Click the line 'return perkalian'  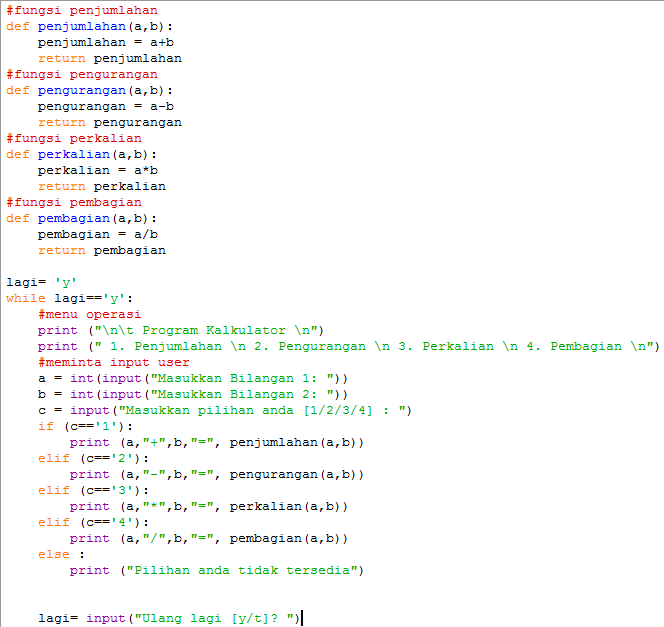click(102, 187)
